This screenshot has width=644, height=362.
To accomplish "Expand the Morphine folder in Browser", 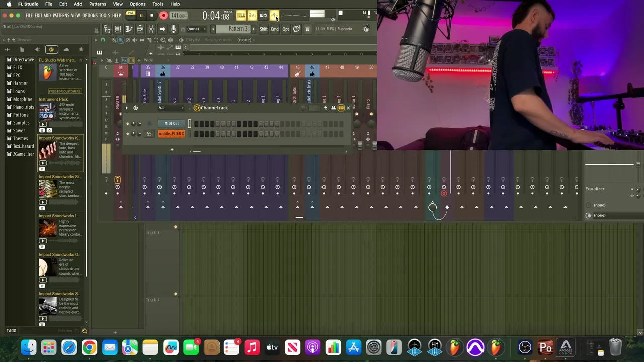I will 20,99.
